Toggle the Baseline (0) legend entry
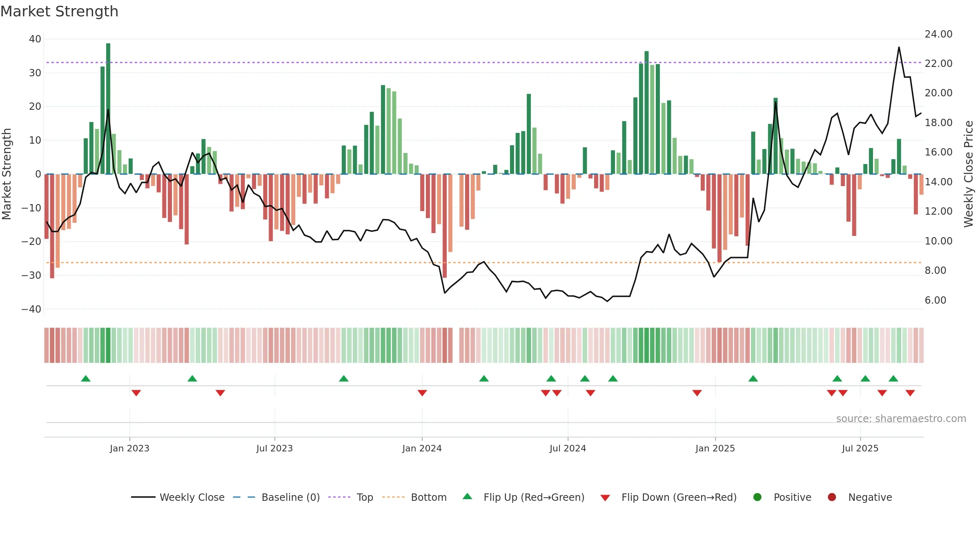The width and height of the screenshot is (980, 551). [276, 497]
